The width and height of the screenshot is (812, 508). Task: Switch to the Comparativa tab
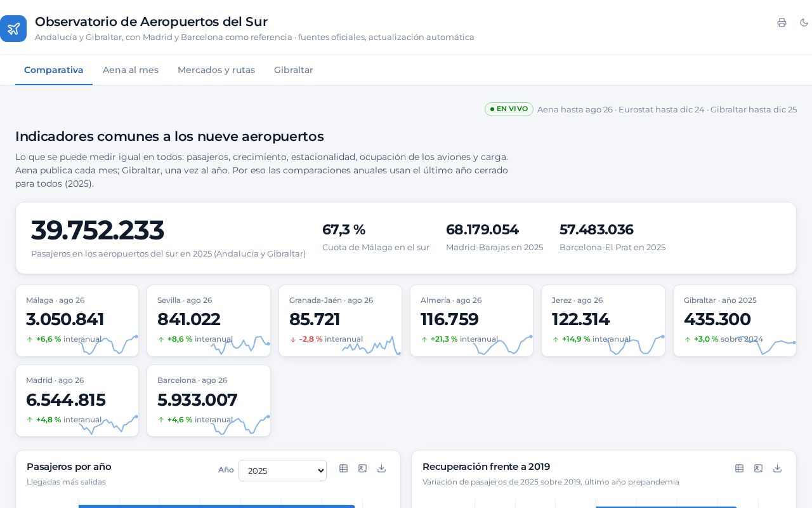[54, 70]
